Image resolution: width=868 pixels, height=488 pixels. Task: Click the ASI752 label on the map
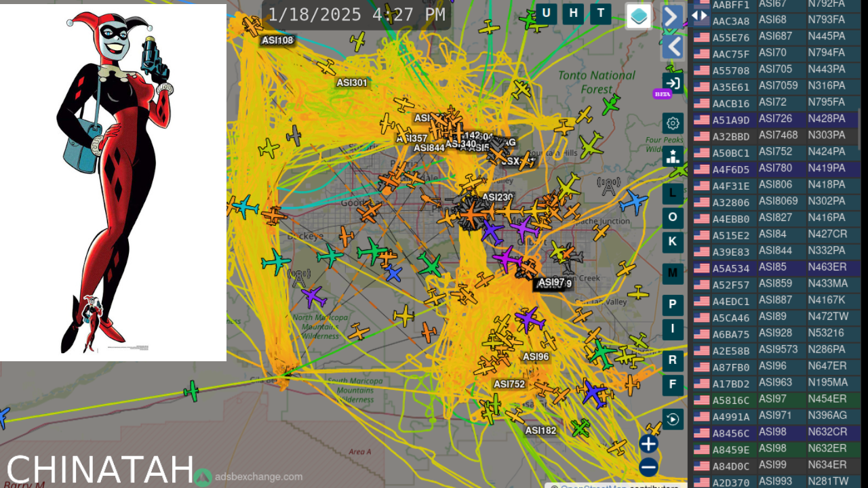(509, 384)
